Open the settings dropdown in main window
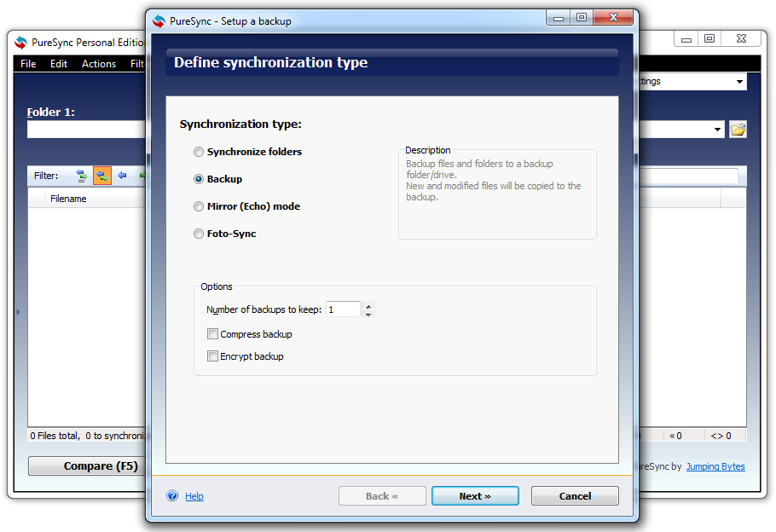 [739, 81]
